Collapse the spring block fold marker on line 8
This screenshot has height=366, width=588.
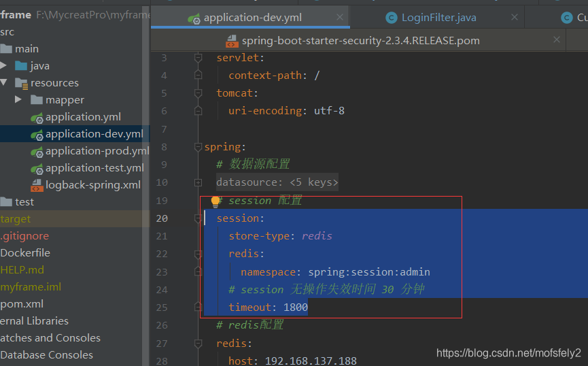[198, 147]
